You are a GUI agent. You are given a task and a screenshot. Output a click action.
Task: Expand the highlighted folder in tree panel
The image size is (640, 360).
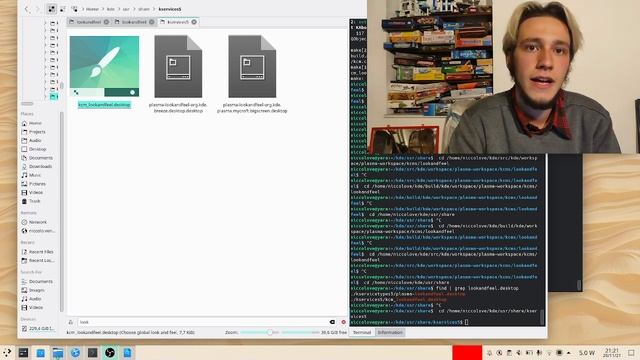click(x=45, y=97)
